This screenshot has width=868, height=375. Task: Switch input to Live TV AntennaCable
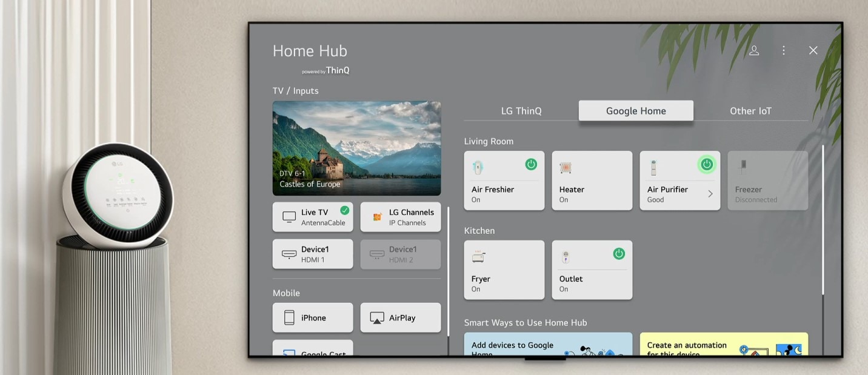[313, 217]
